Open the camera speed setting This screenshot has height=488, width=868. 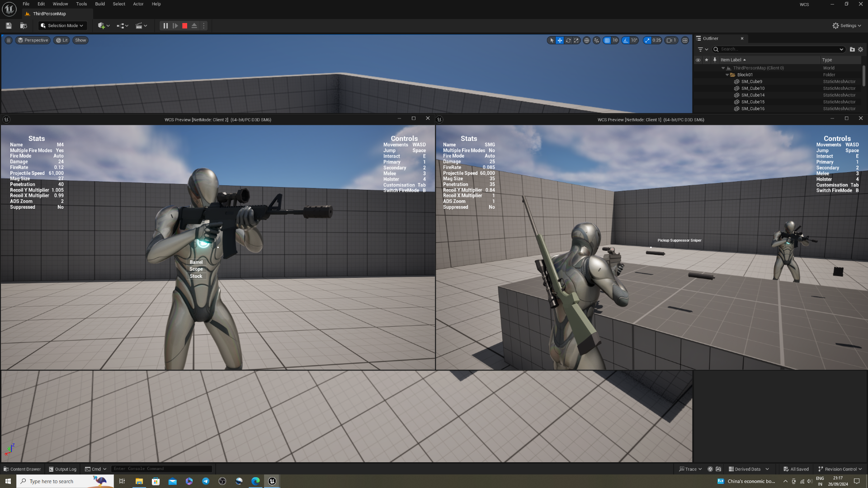point(671,40)
